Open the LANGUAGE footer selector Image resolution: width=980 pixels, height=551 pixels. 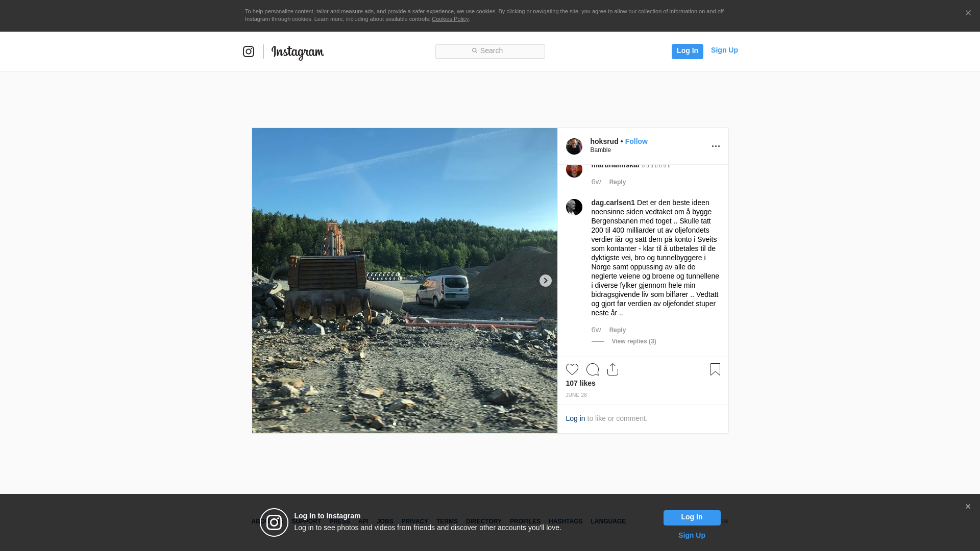608,521
